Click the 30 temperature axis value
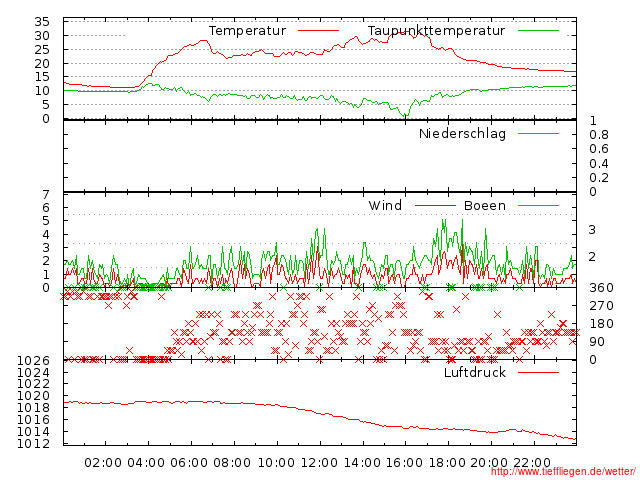Viewport: 640px width, 480px height. [42, 36]
